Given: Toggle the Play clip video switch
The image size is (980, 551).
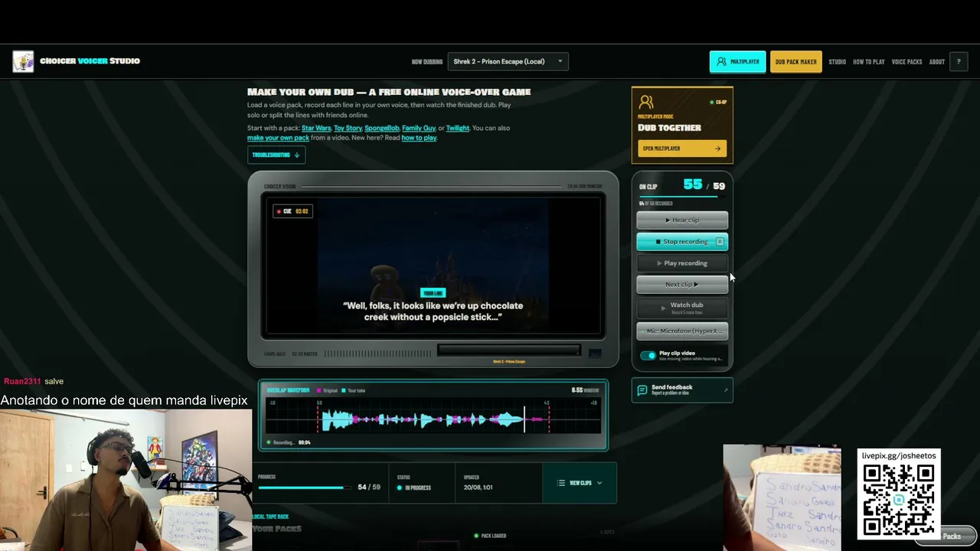Looking at the screenshot, I should (x=648, y=356).
